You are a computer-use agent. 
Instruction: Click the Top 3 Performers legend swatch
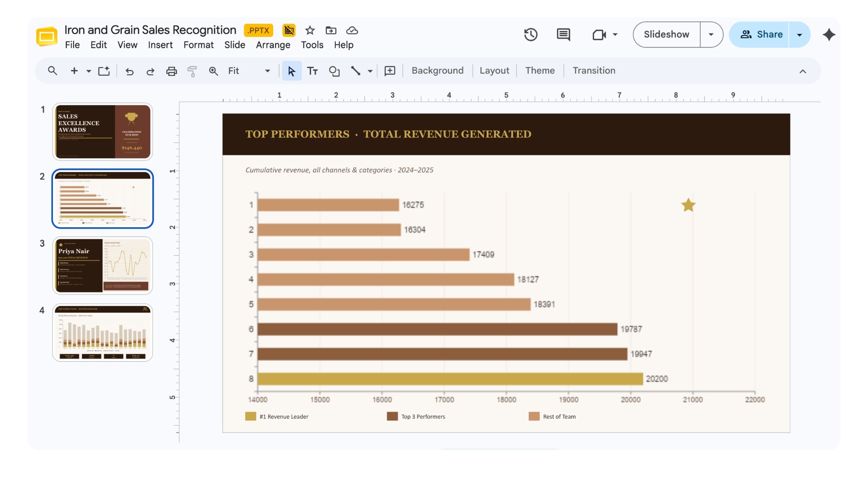[392, 416]
